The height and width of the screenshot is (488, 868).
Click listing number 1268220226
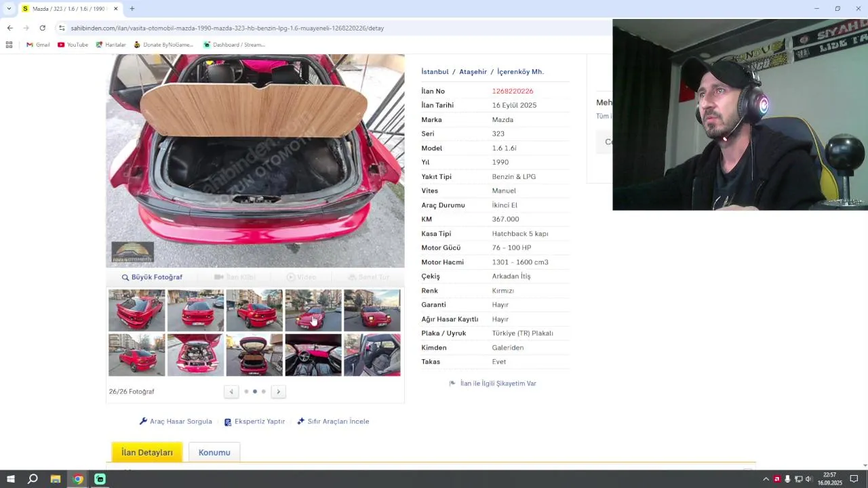pos(513,91)
